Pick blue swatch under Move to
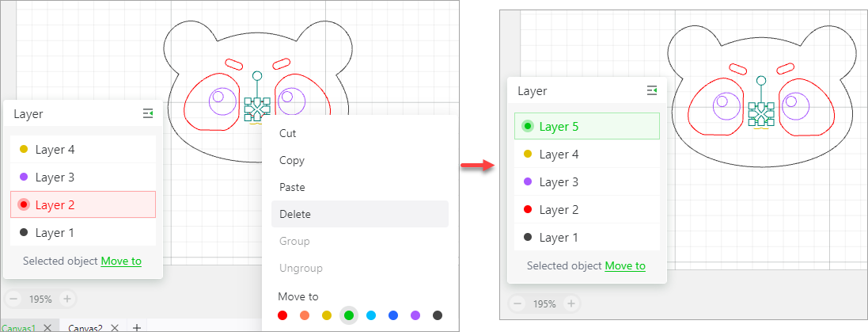The height and width of the screenshot is (332, 868). pyautogui.click(x=393, y=315)
